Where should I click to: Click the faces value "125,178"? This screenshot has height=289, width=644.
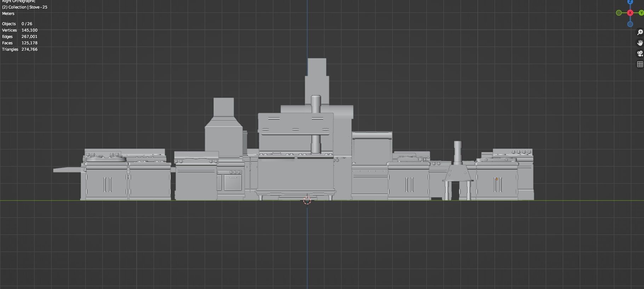[x=29, y=43]
